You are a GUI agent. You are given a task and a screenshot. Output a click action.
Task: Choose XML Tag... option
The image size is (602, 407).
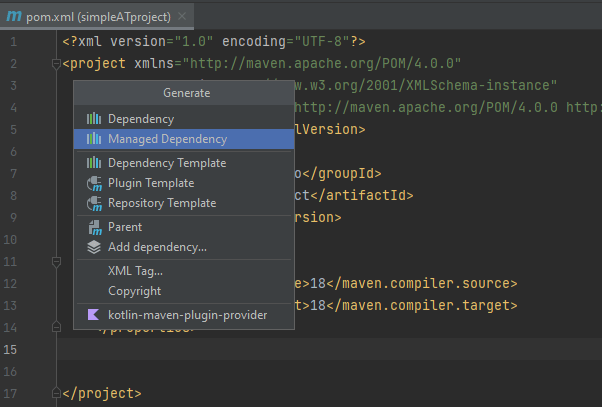point(184,271)
